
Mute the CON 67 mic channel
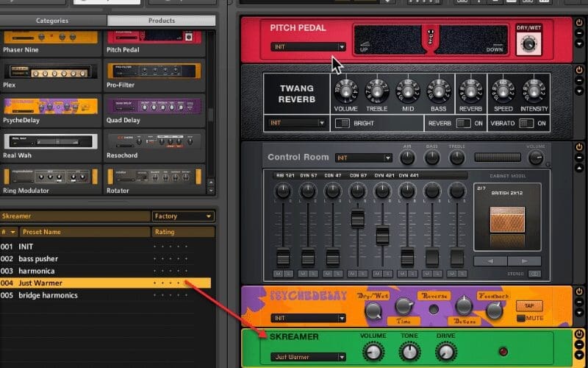[353, 274]
